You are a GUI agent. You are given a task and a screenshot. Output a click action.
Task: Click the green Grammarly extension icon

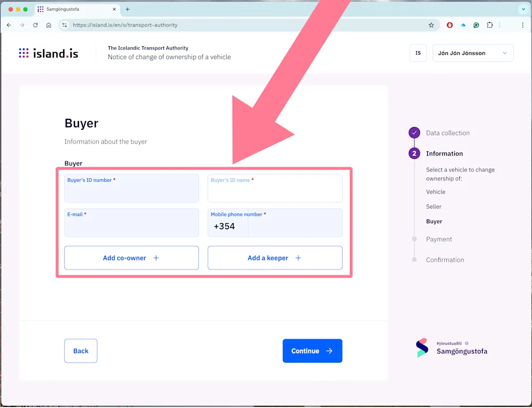476,25
